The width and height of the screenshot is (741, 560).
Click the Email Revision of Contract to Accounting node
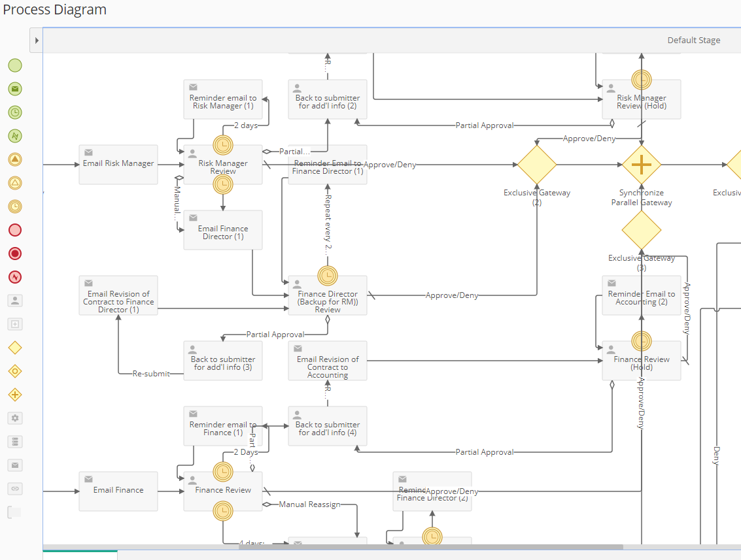328,361
